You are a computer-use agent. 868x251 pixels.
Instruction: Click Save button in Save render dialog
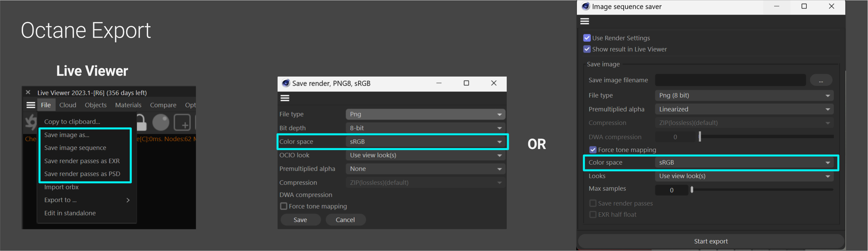(300, 220)
